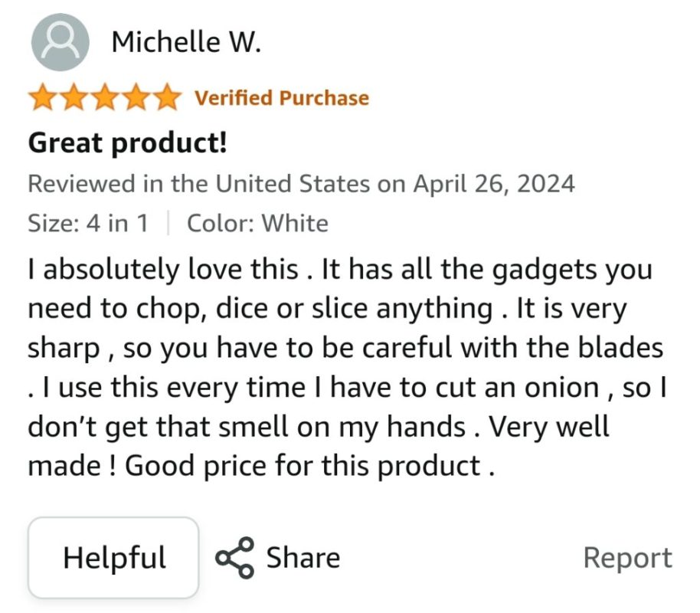Click the third (middle) rating star
Screen dimensions: 700x613
tap(104, 98)
